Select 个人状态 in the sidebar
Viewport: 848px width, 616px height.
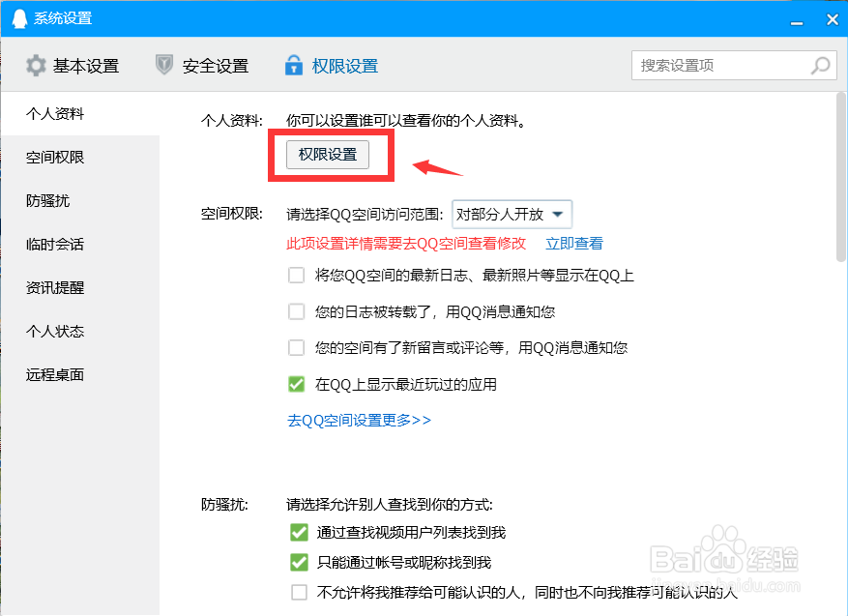(x=80, y=331)
